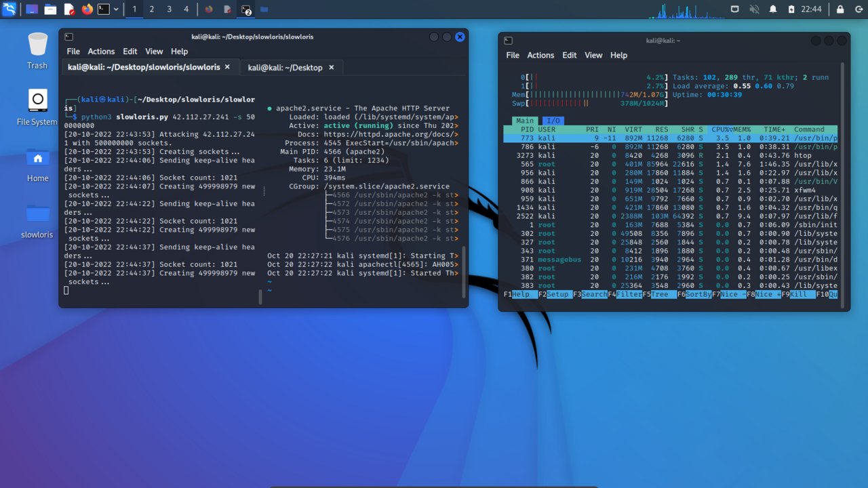Open Actions menu in slowloris terminal

(x=101, y=52)
